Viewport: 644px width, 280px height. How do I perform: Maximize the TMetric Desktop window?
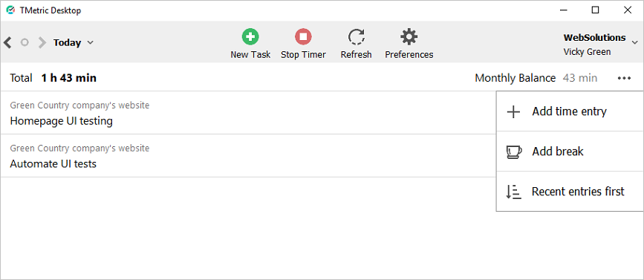click(x=595, y=10)
